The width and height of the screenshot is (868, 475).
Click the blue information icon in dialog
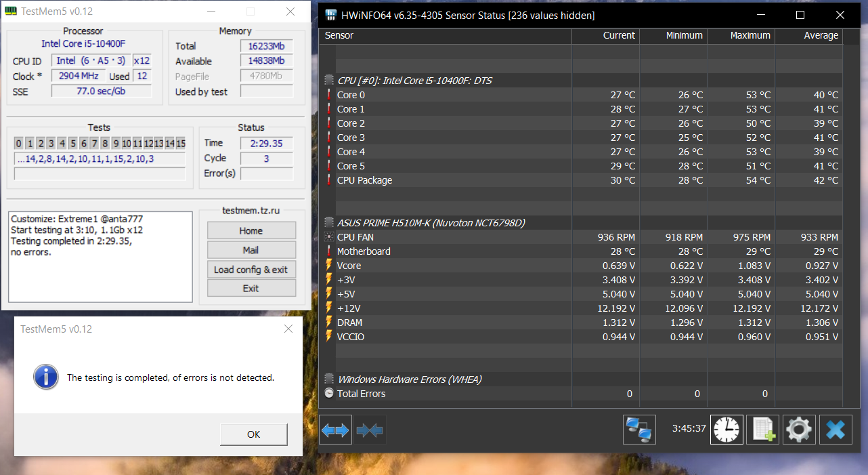click(45, 377)
